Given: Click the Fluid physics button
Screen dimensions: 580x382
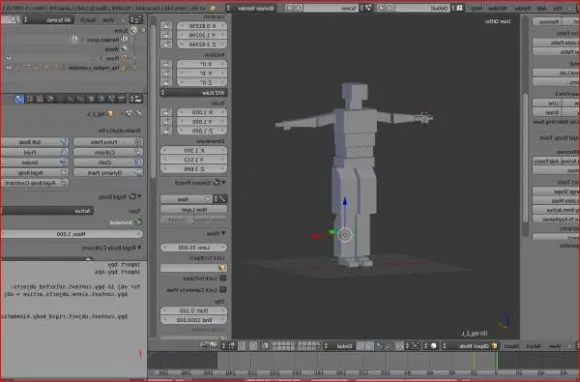Looking at the screenshot, I should coord(35,152).
